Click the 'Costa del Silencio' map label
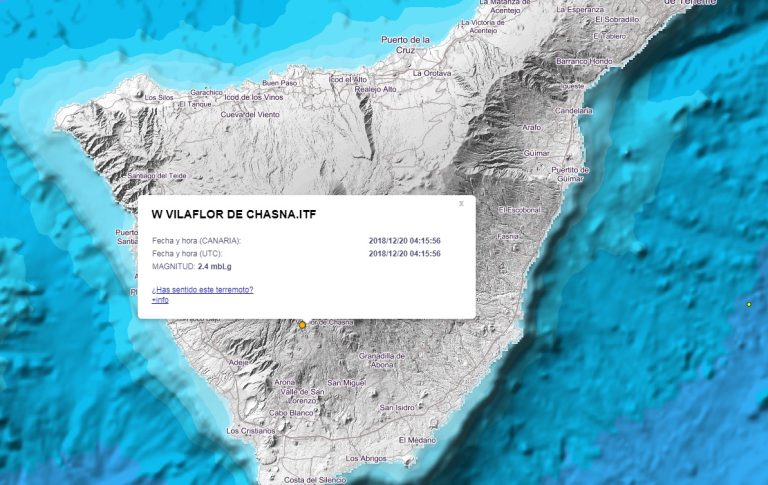Image resolution: width=768 pixels, height=485 pixels. [314, 480]
